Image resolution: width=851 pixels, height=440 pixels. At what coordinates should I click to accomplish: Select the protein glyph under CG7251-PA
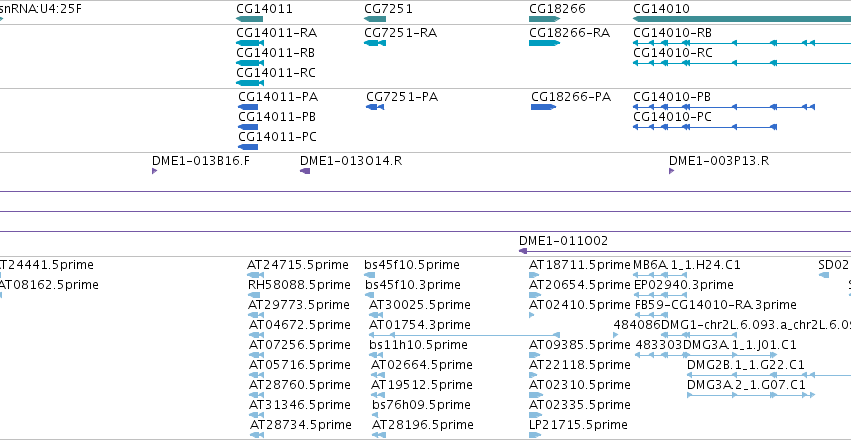pos(375,107)
